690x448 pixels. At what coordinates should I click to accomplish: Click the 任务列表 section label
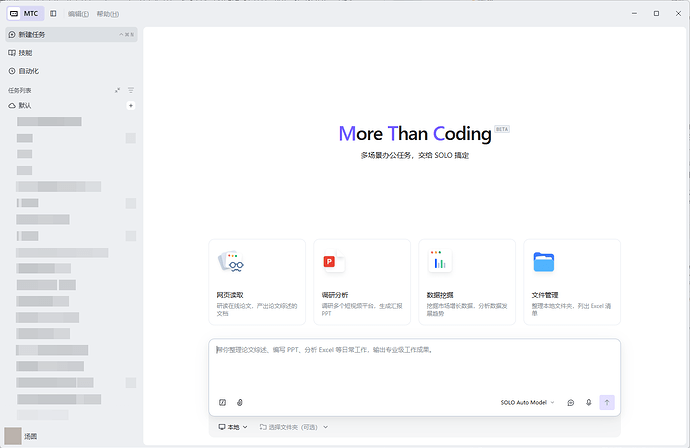click(20, 90)
